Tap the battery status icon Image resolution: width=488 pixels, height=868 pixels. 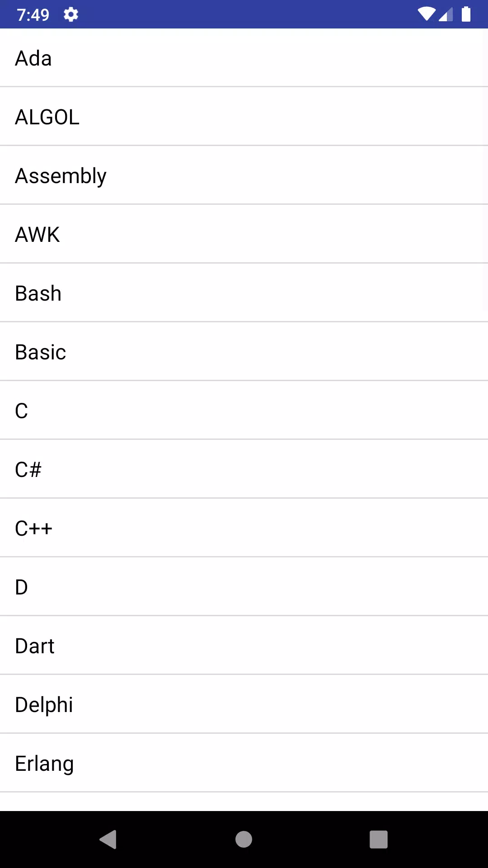pyautogui.click(x=466, y=14)
